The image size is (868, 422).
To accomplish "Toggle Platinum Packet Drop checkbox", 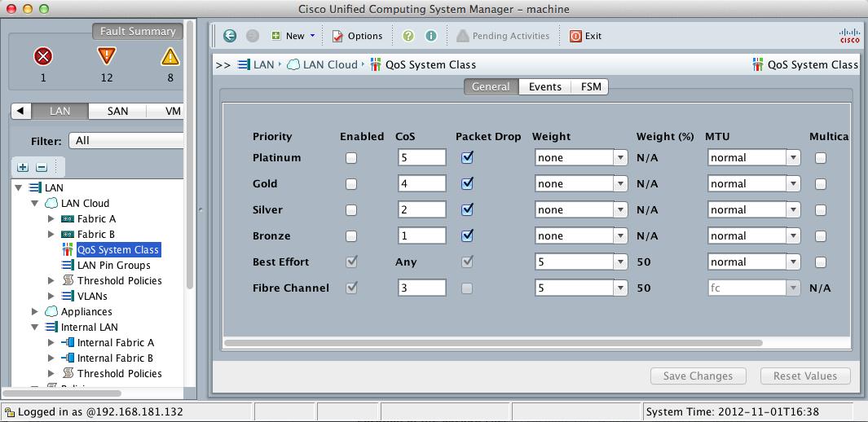I will tap(467, 157).
